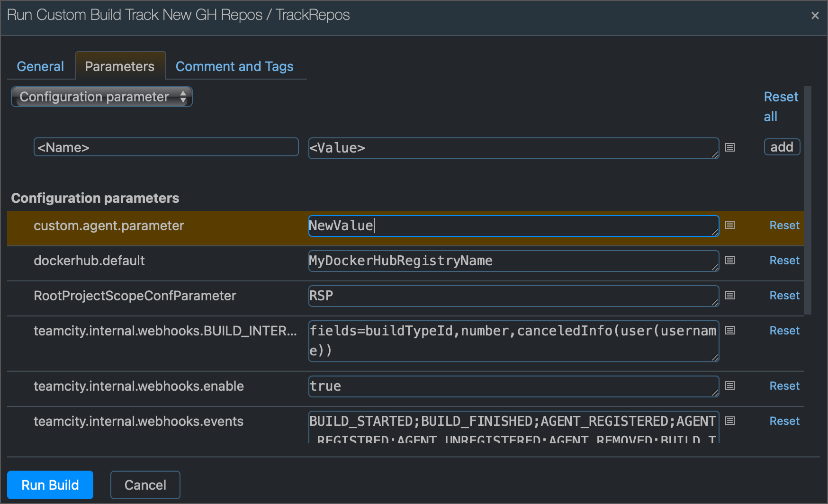Click the up-down arrows on the parameter type selector
This screenshot has width=828, height=504.
click(x=184, y=97)
